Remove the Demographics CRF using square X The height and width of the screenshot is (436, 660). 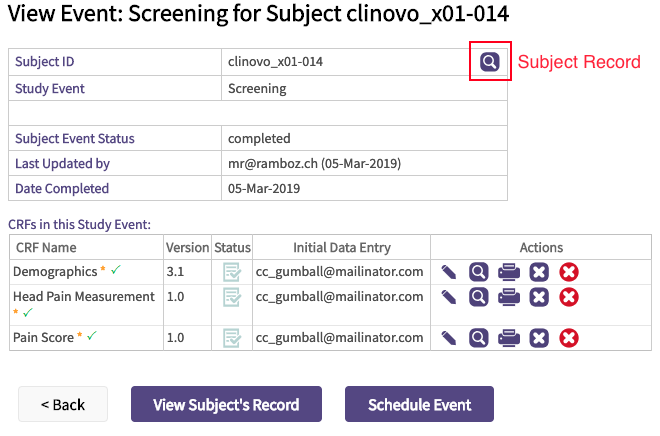[539, 271]
